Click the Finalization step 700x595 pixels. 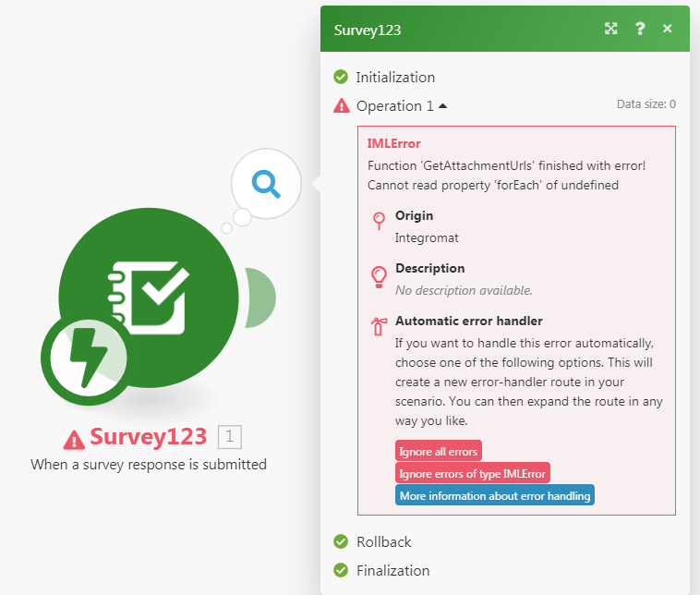392,570
